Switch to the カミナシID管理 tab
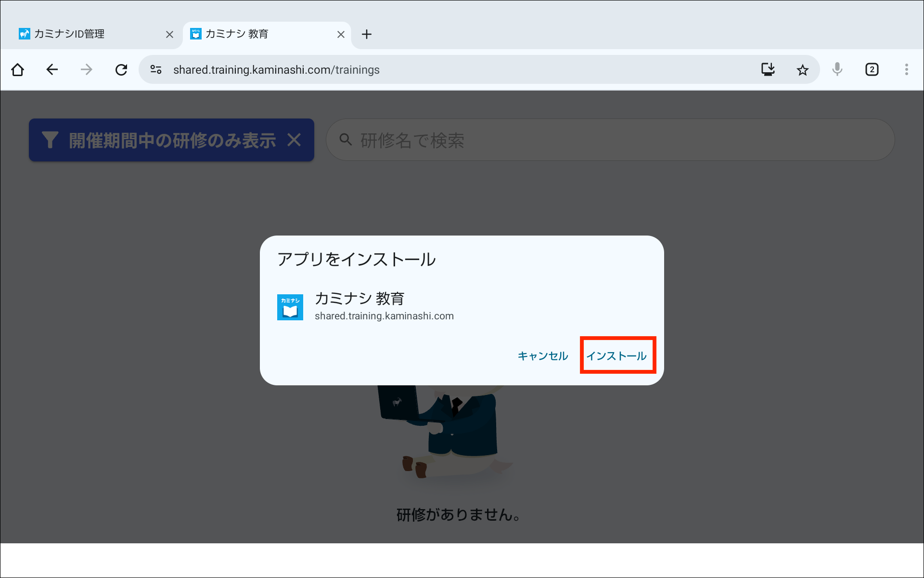This screenshot has height=578, width=924. pyautogui.click(x=87, y=34)
